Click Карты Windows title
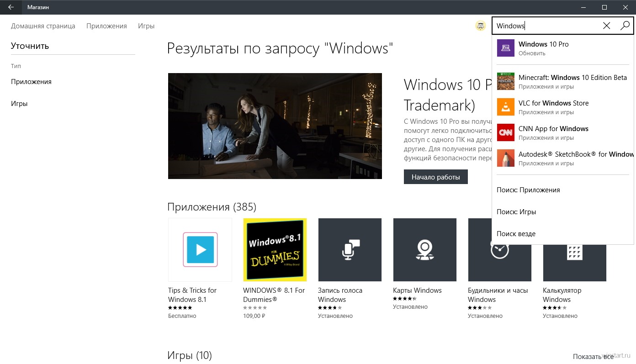Viewport: 636px width, 364px height. (x=417, y=290)
